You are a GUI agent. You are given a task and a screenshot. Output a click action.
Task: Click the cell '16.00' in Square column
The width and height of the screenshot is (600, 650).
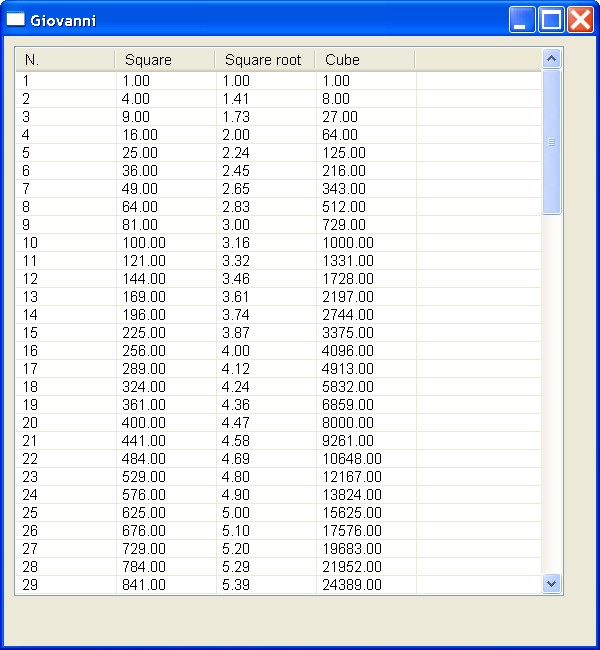140,135
